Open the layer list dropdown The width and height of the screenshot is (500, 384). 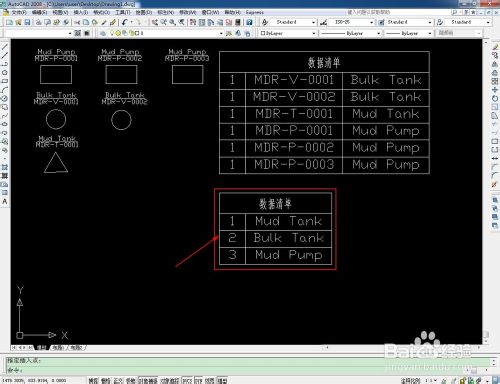[x=221, y=33]
